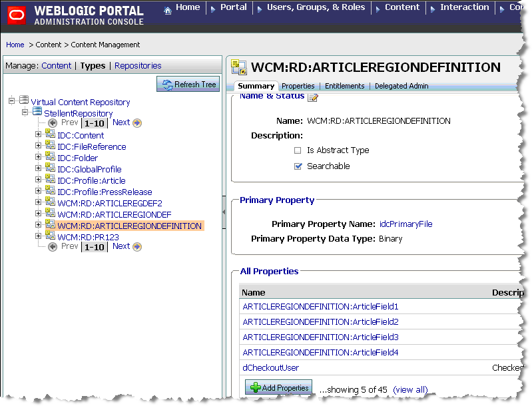
Task: Open the Users, Groups, & Roles menu
Action: point(316,7)
